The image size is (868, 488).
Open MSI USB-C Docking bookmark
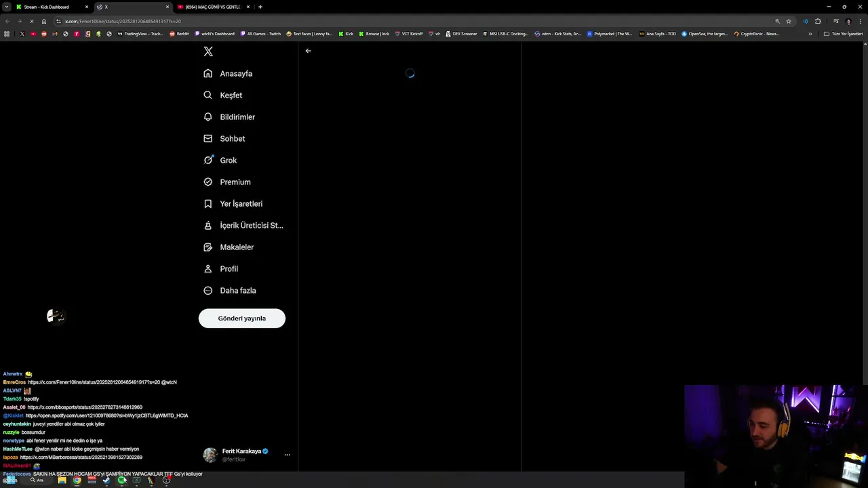click(505, 34)
